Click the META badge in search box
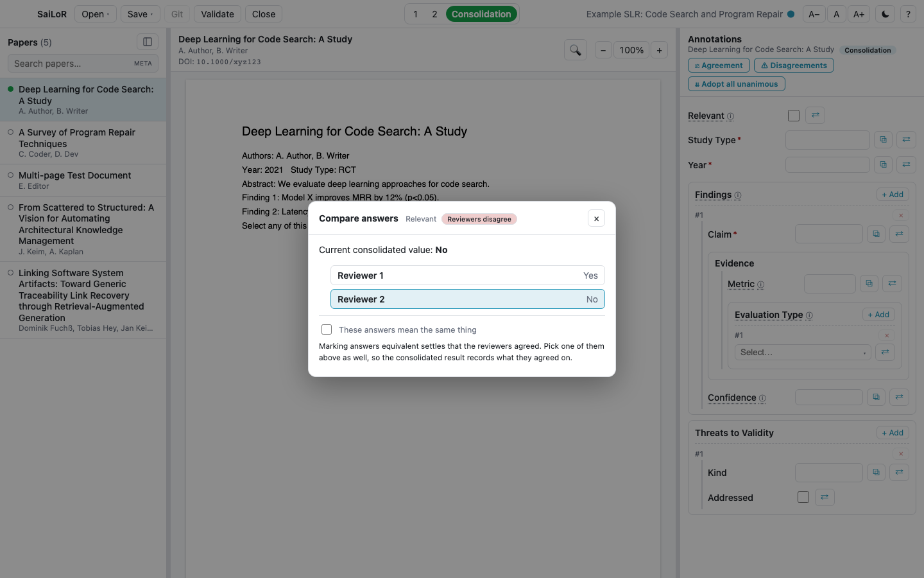 click(143, 64)
